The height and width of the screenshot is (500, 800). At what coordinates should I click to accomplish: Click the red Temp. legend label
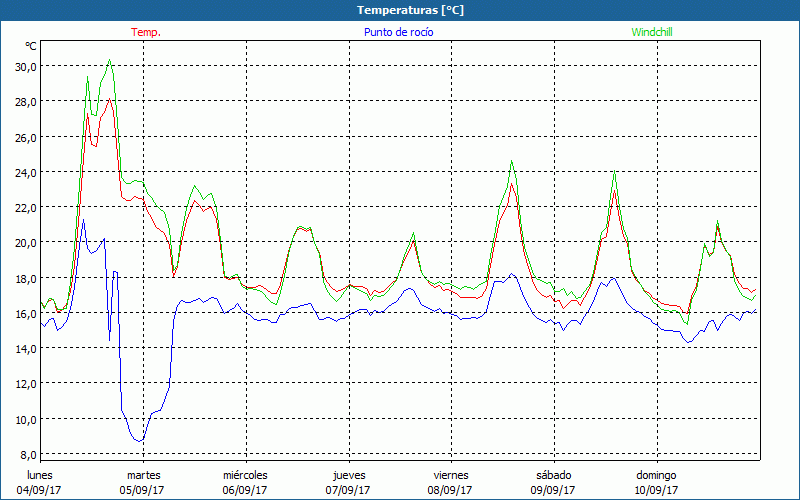pyautogui.click(x=146, y=32)
